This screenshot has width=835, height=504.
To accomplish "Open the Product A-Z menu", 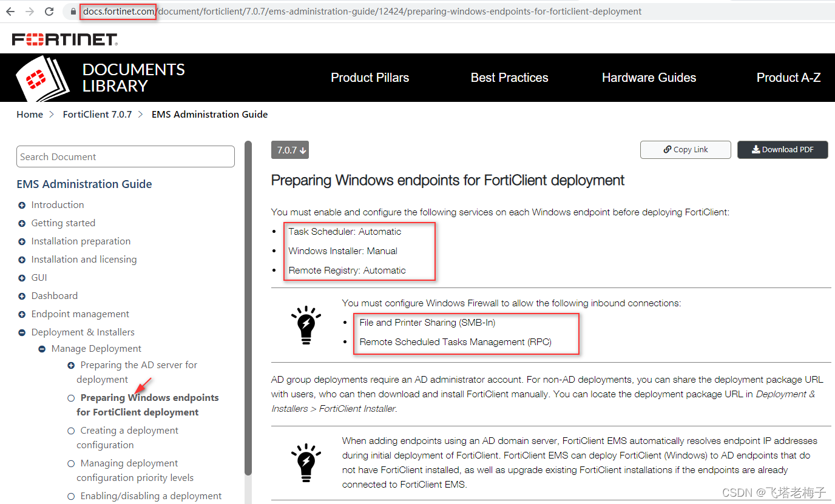I will click(788, 78).
